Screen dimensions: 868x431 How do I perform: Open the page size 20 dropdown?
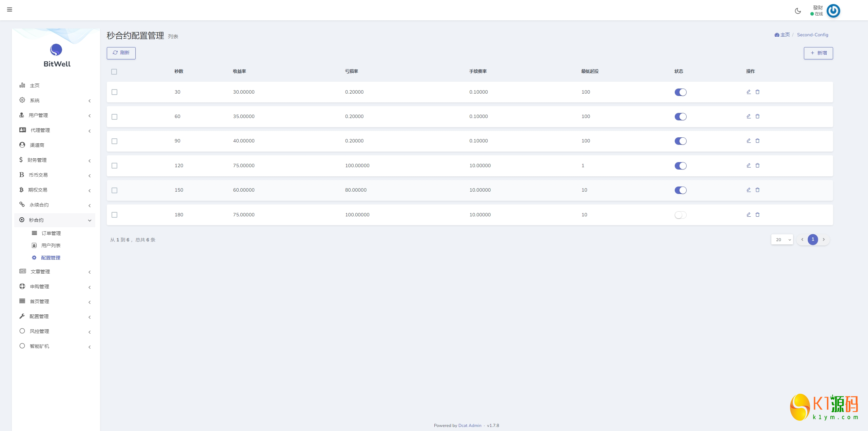coord(782,239)
